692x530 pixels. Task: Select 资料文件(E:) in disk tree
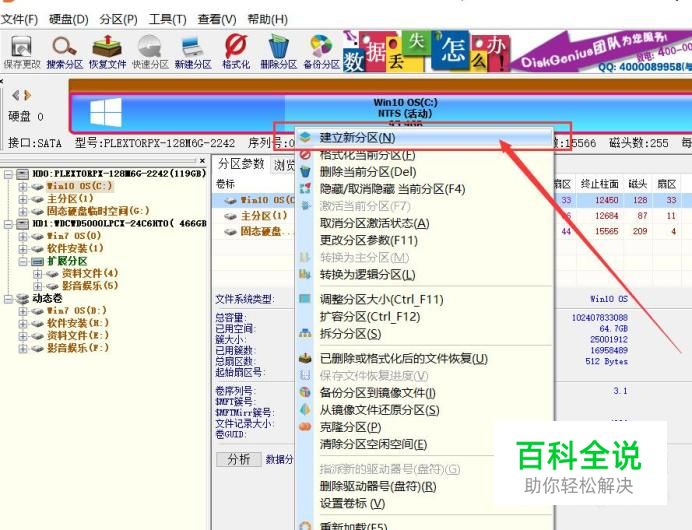[78, 335]
